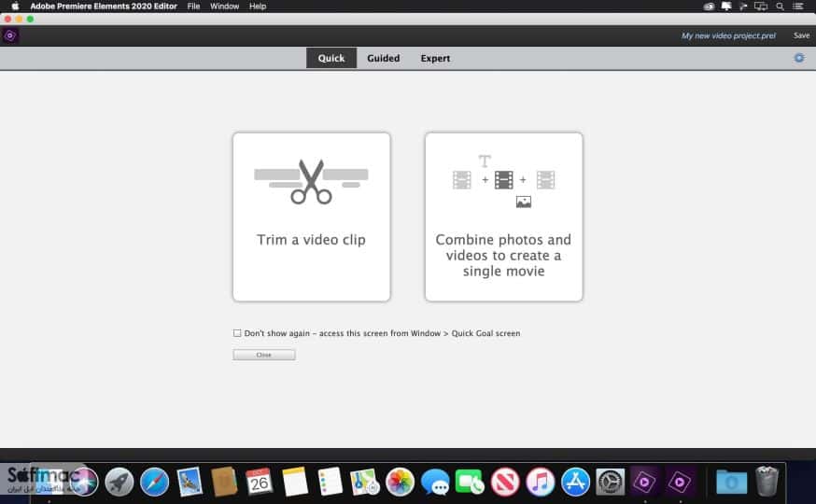Click the Premiere Elements home icon
Image resolution: width=816 pixels, height=504 pixels.
[x=10, y=35]
